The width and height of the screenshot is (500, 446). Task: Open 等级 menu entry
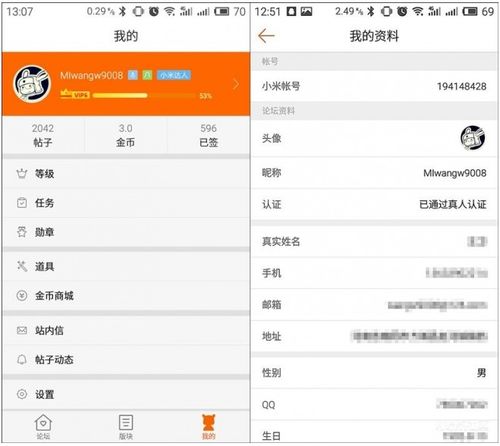coord(126,174)
